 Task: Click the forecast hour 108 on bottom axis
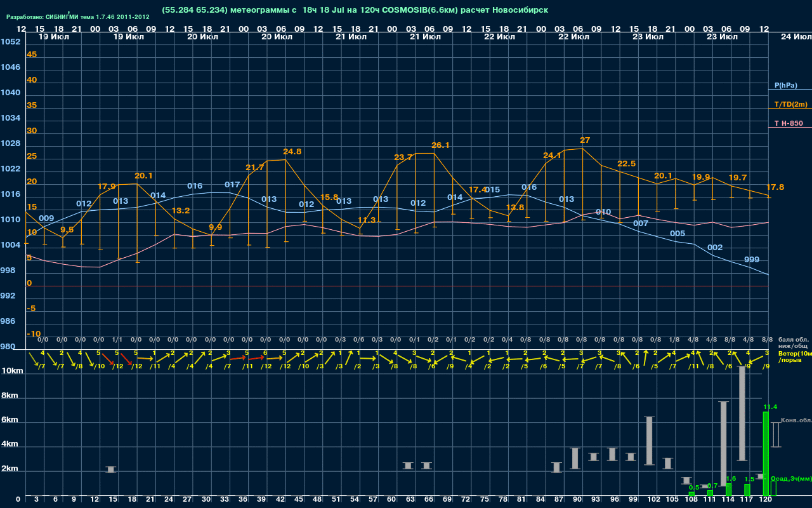pos(691,500)
